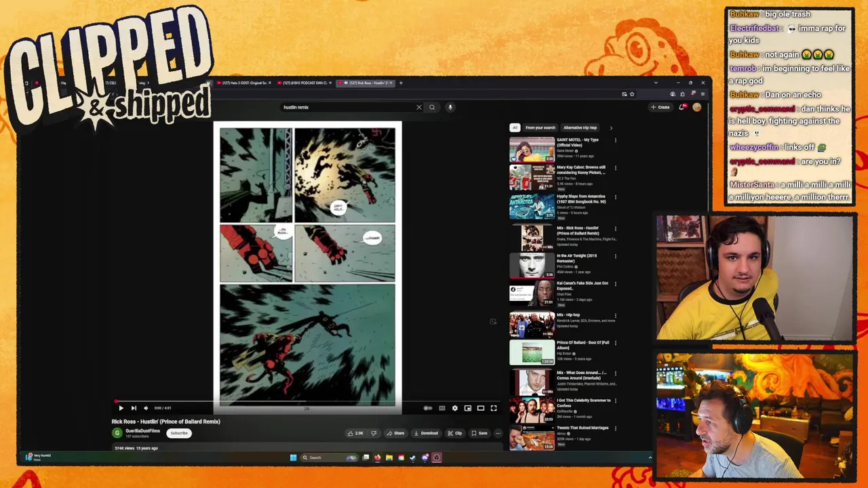Clip the video
The width and height of the screenshot is (868, 488).
(455, 433)
